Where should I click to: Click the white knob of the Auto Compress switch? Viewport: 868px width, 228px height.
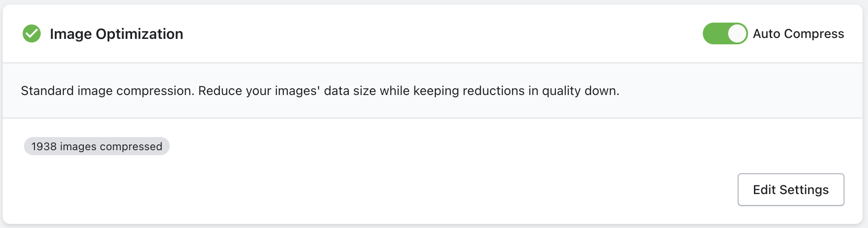[x=737, y=33]
